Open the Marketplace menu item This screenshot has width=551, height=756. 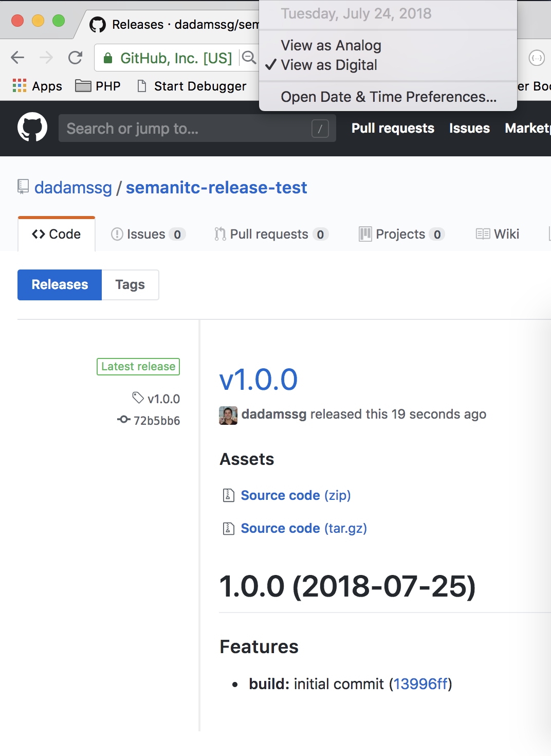527,128
